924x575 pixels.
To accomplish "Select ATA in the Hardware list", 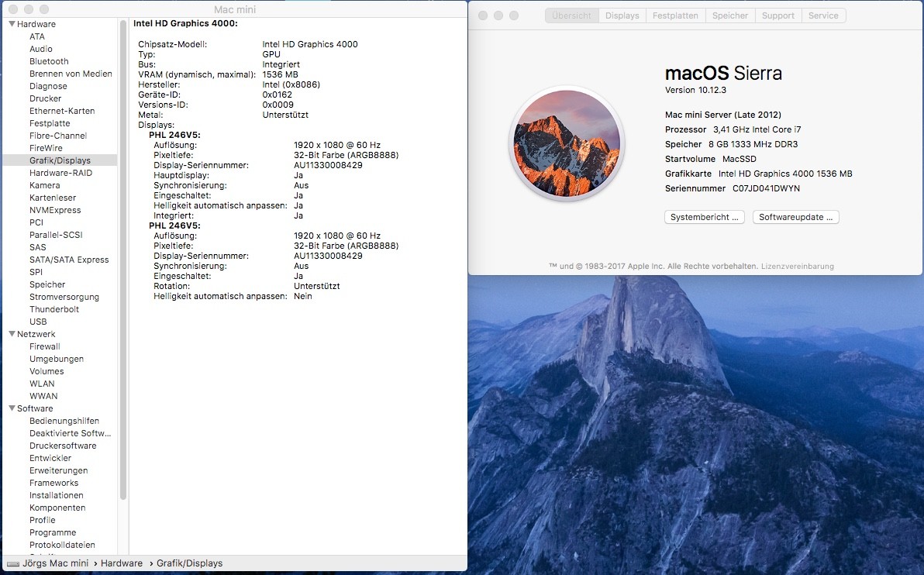I will coord(37,36).
